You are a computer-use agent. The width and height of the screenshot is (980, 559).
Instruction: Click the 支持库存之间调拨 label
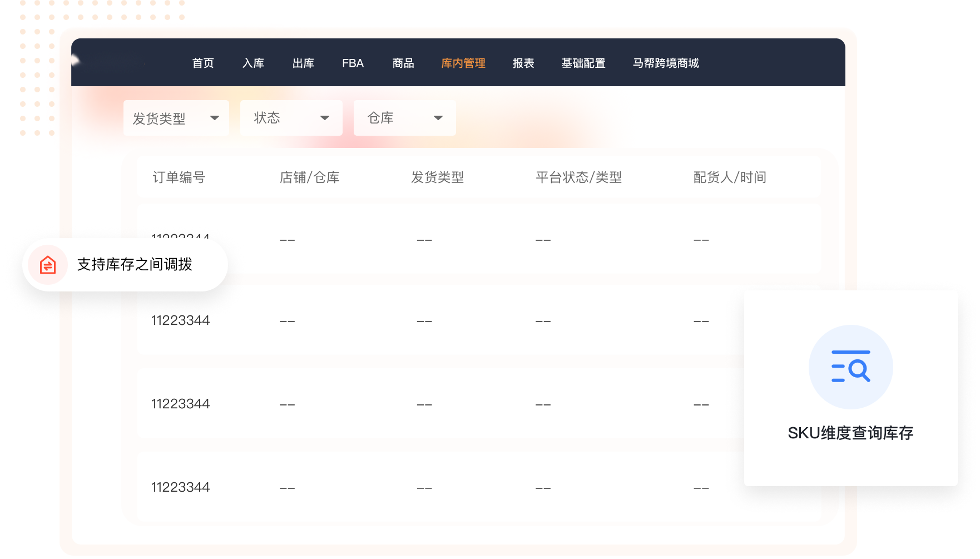pyautogui.click(x=135, y=265)
